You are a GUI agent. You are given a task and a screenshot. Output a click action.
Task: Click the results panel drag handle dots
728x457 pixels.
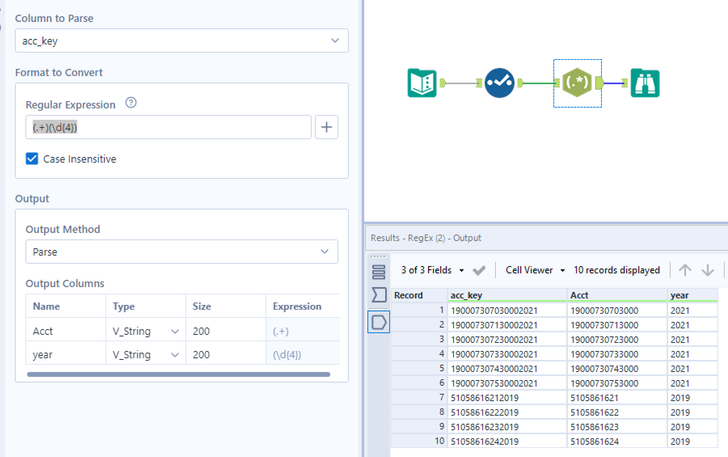(378, 256)
